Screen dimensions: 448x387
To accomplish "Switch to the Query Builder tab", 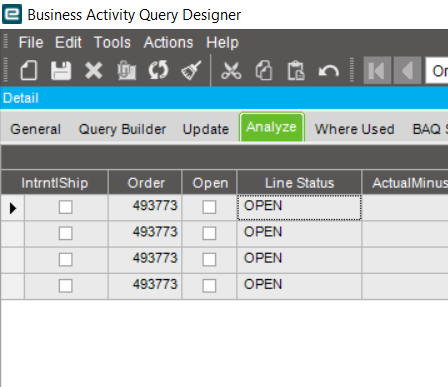I will tap(122, 129).
